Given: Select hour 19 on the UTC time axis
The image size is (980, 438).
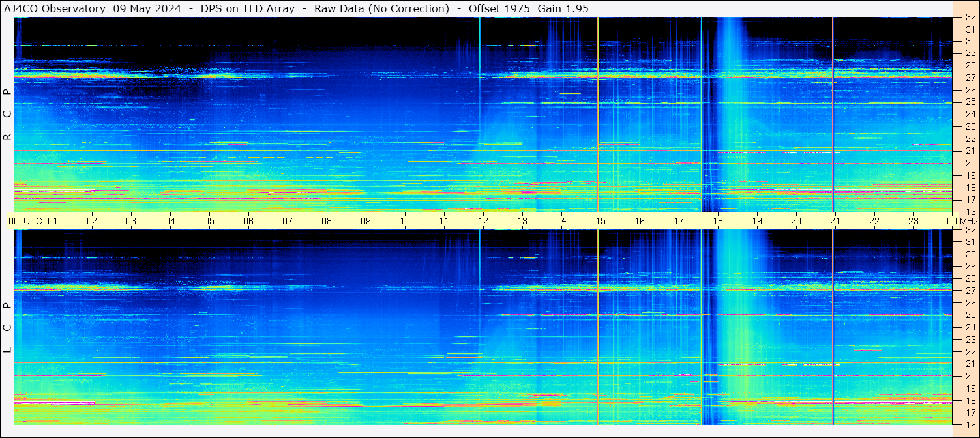Looking at the screenshot, I should click(757, 221).
